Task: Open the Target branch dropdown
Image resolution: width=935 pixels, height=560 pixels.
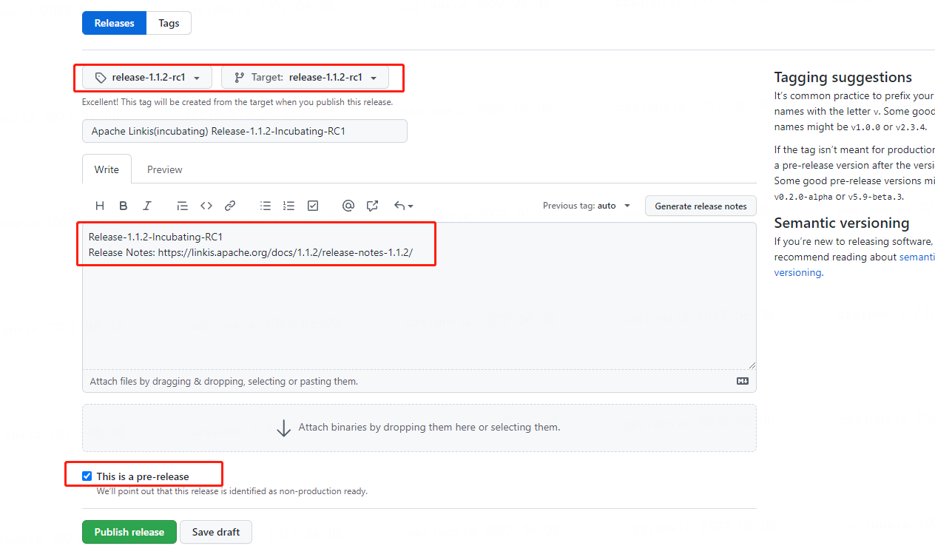Action: 305,78
